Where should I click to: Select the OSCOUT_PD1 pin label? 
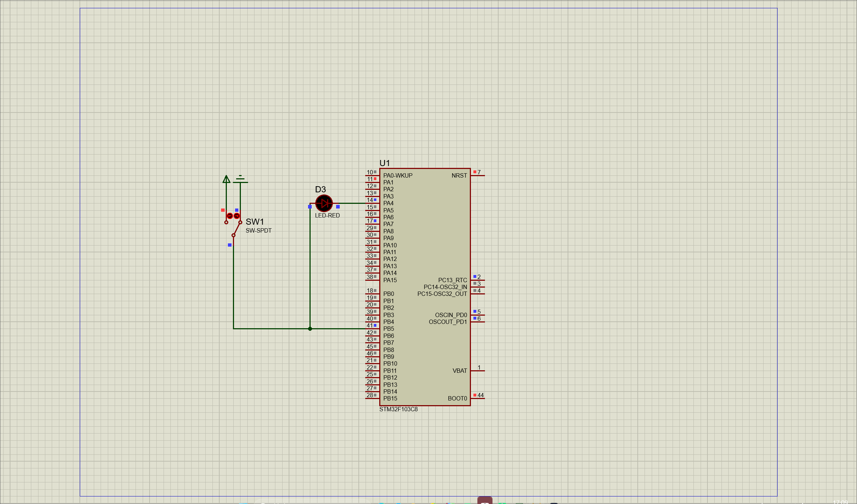[x=448, y=322]
